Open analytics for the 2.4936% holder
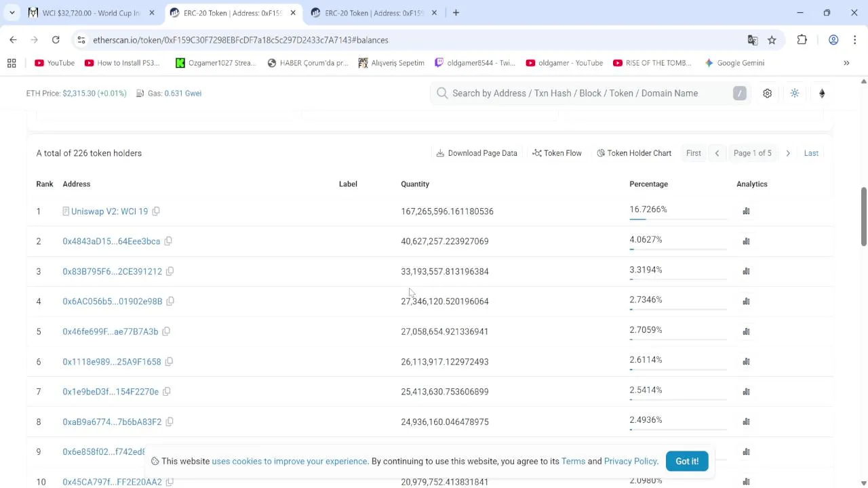The image size is (868, 488). click(746, 422)
